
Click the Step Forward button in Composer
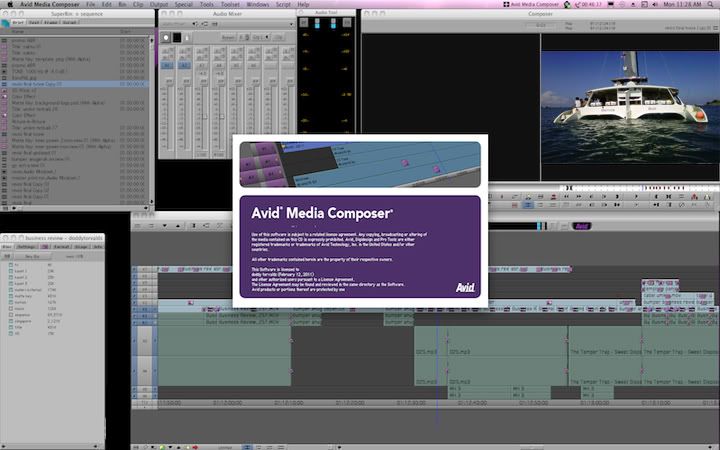point(604,197)
